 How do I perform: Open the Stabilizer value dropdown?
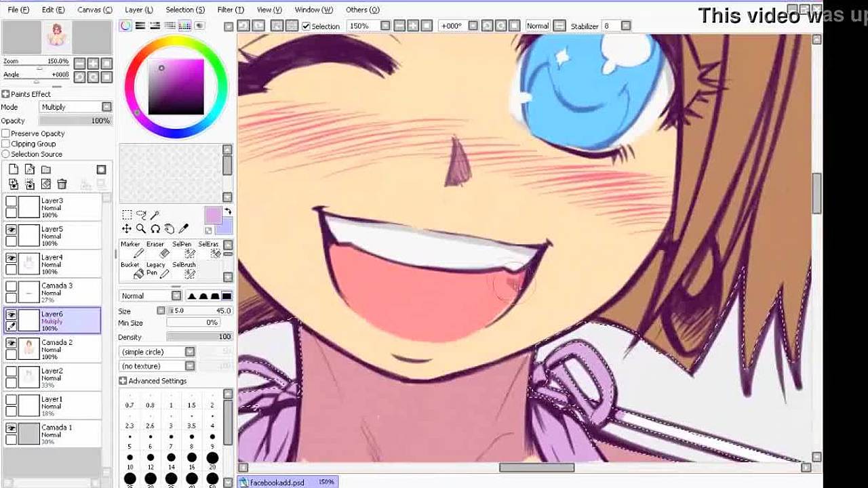[625, 26]
